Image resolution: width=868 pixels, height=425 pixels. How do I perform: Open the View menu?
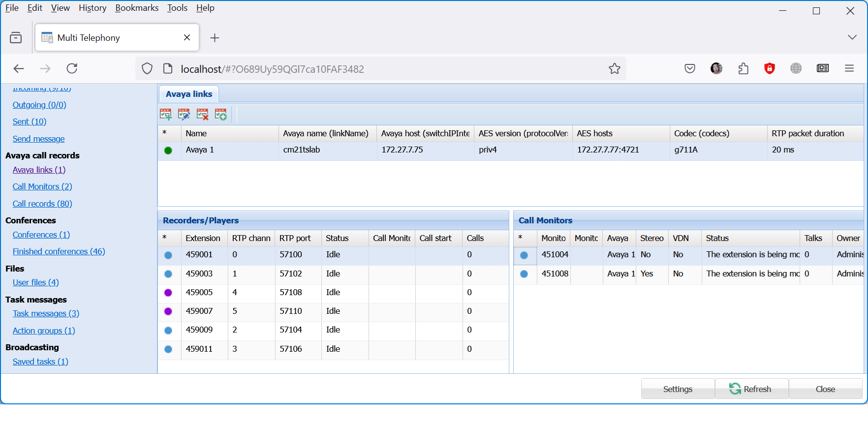[x=61, y=8]
